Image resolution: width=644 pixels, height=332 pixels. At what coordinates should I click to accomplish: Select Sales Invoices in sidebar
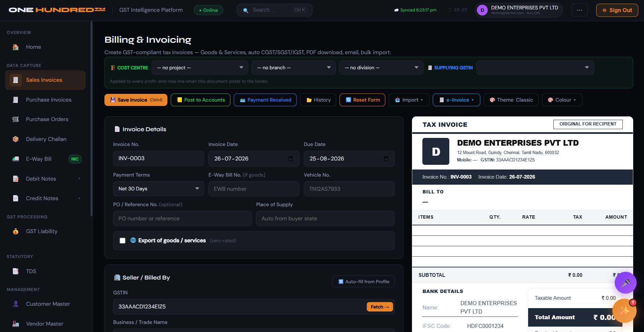45,80
